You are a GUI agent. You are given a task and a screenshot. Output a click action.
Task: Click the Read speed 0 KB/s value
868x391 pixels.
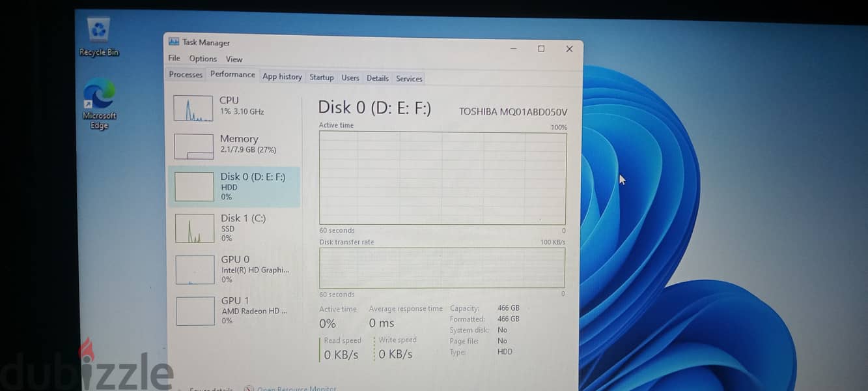[341, 355]
